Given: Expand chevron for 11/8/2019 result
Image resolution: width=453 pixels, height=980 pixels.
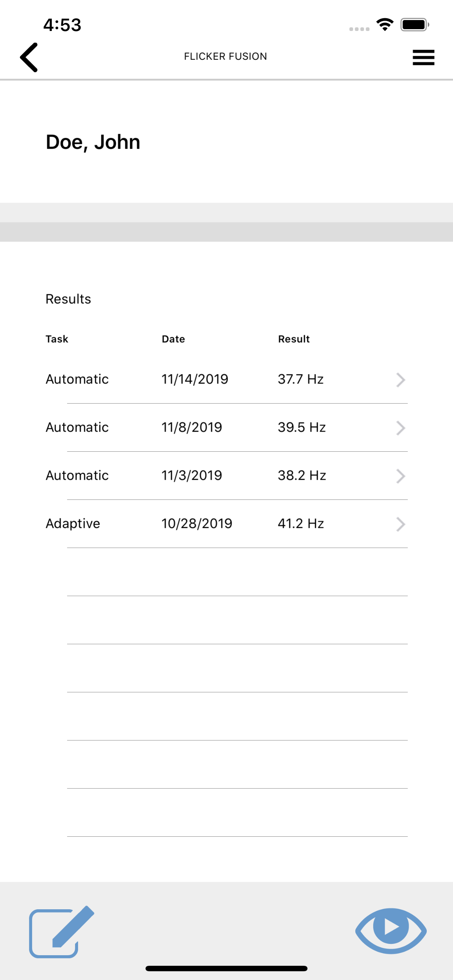Looking at the screenshot, I should 400,428.
